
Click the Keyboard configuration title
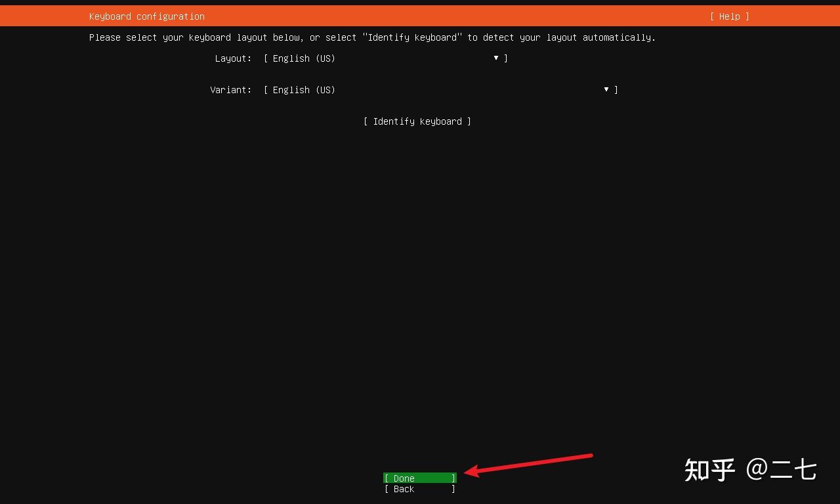pyautogui.click(x=146, y=16)
